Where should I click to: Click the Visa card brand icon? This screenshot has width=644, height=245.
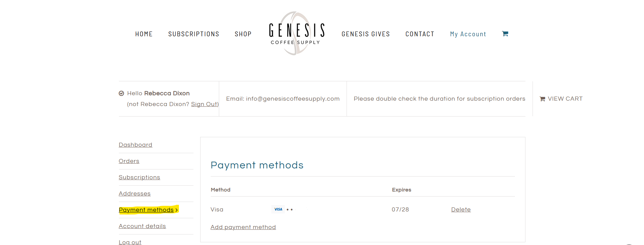278,209
